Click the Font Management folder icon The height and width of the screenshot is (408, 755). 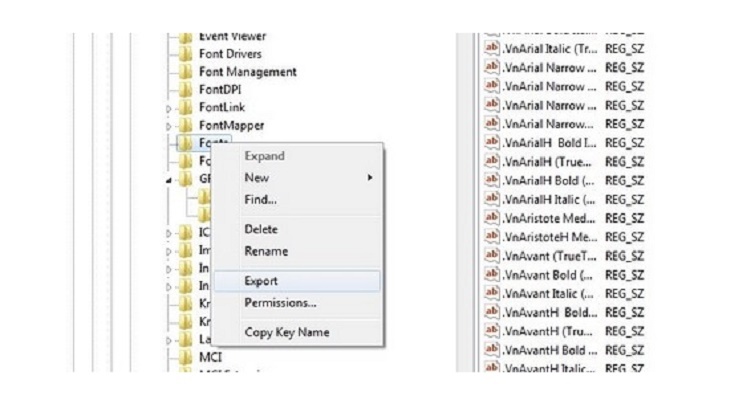tap(185, 72)
